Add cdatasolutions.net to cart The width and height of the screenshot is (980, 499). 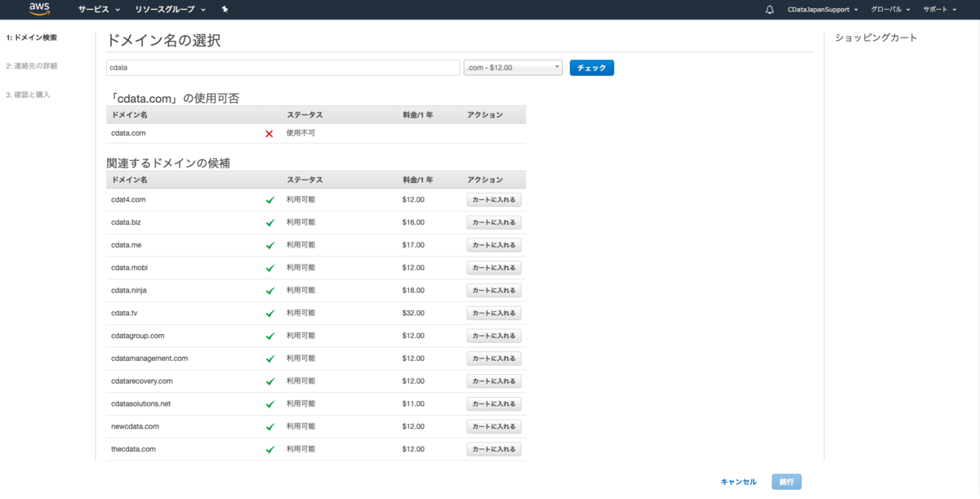point(494,403)
